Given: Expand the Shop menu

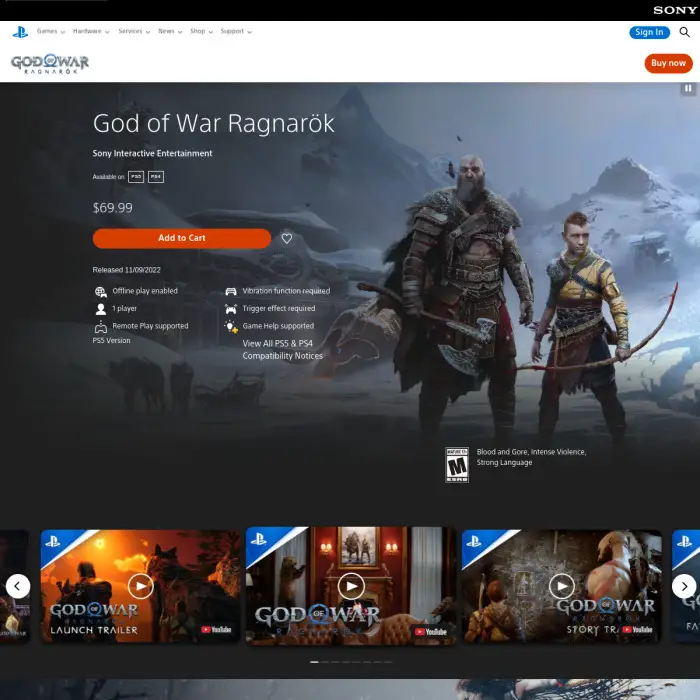Looking at the screenshot, I should (201, 31).
